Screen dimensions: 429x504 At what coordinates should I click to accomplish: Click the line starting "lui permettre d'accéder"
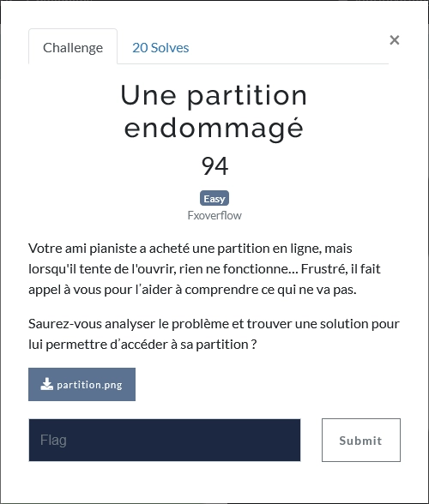[x=142, y=345]
